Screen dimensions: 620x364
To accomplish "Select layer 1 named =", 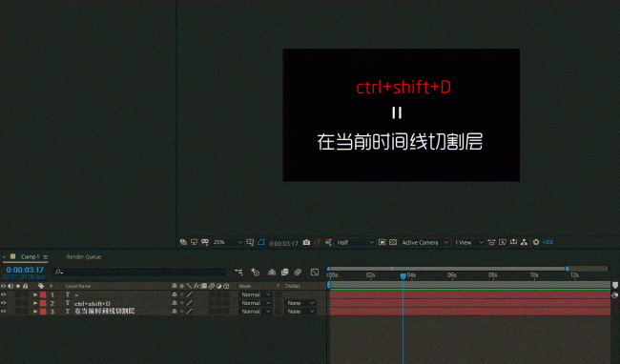I will tap(76, 294).
